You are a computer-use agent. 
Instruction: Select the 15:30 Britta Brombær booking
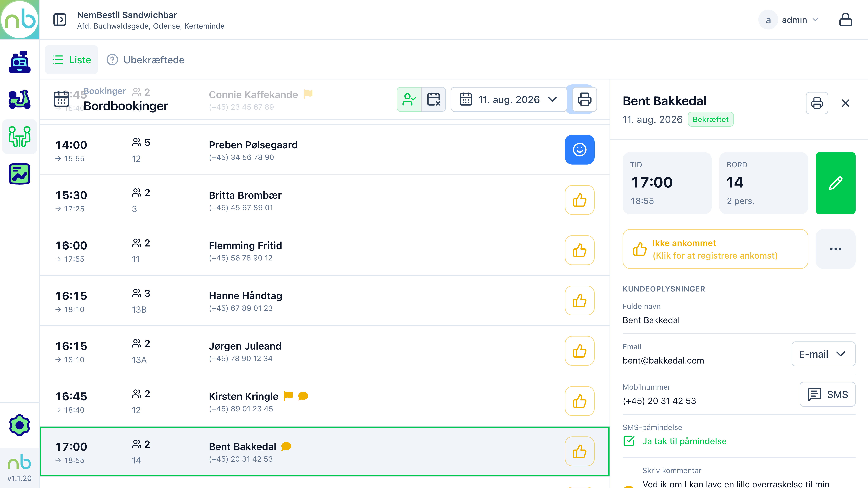coord(324,200)
